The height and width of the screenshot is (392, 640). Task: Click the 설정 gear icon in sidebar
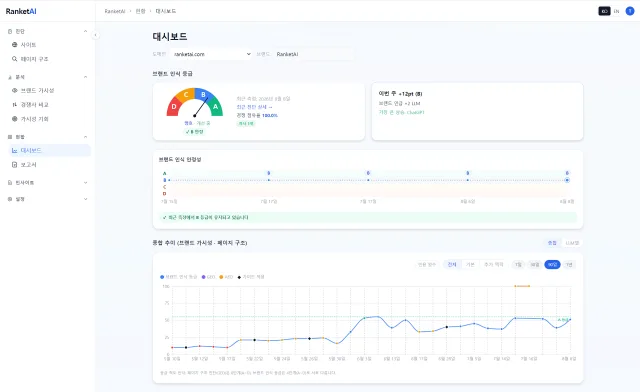10,199
